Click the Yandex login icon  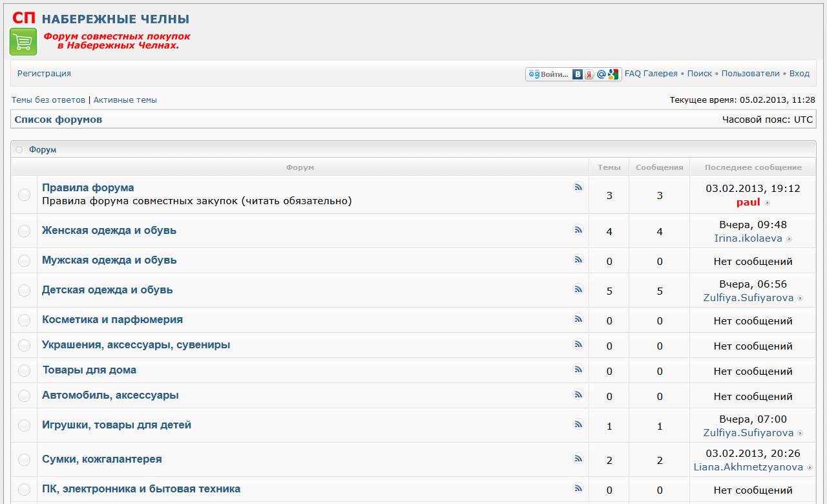[x=589, y=74]
